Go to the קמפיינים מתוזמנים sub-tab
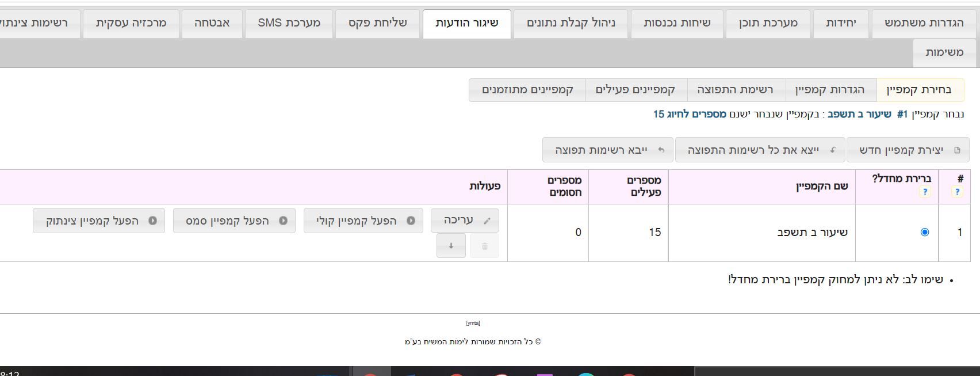 point(527,90)
